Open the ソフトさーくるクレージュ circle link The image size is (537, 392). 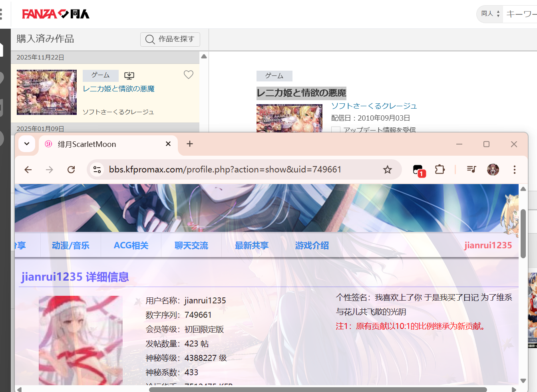(374, 106)
